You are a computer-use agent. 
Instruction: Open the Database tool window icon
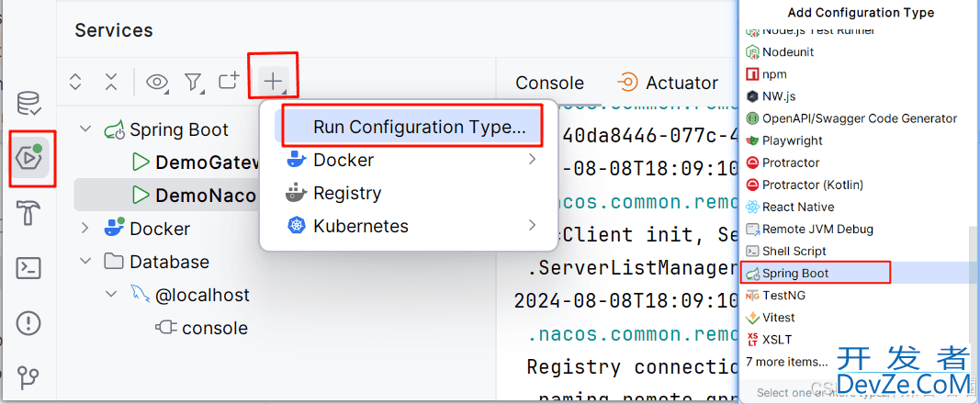(x=28, y=104)
